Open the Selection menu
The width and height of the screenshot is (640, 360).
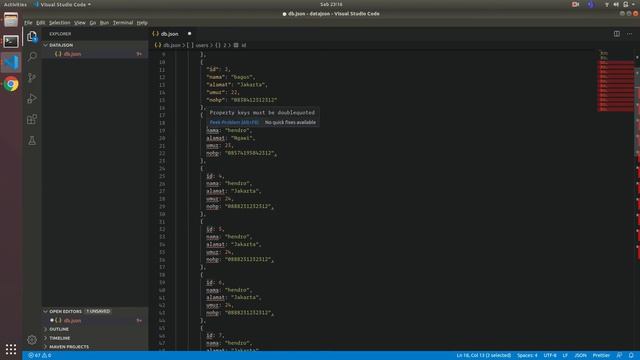click(x=60, y=22)
